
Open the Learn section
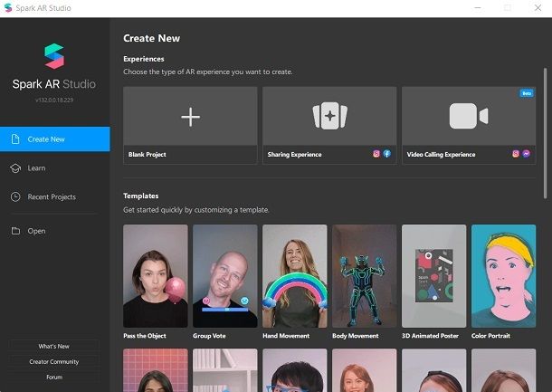55,168
